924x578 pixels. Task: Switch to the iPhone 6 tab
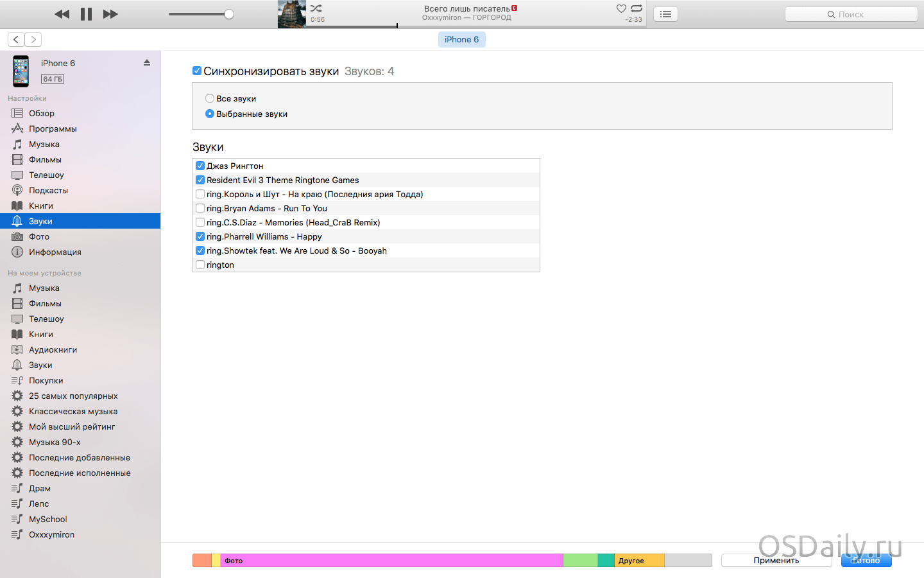pyautogui.click(x=461, y=39)
